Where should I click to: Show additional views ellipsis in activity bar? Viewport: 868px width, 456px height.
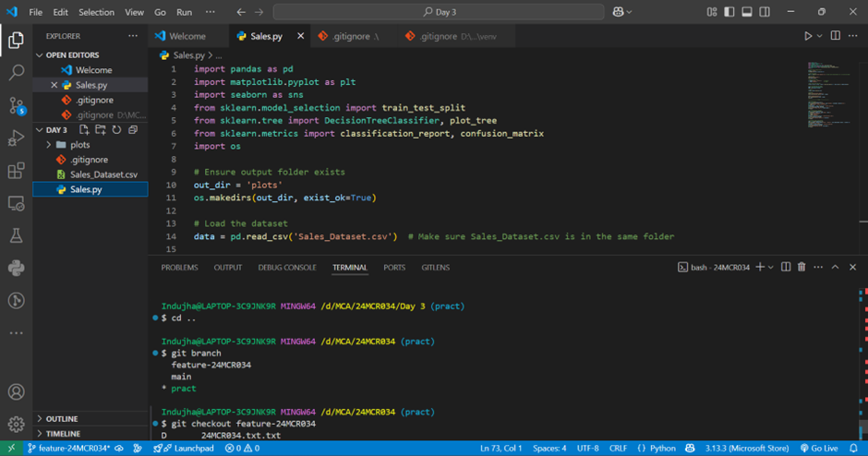(16, 333)
